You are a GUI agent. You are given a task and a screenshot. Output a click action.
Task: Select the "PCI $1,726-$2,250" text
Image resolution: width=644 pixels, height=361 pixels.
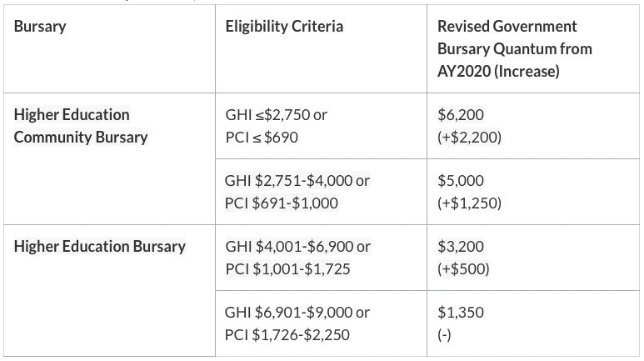tap(287, 334)
